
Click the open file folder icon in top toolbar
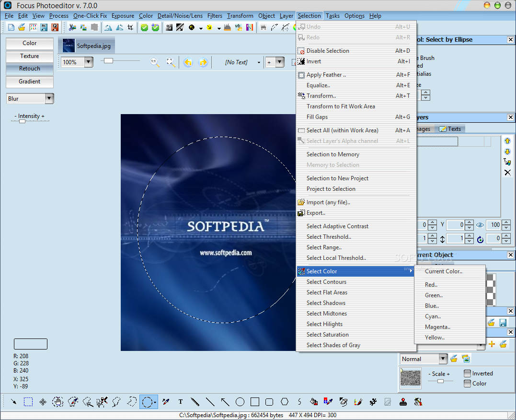click(22, 27)
